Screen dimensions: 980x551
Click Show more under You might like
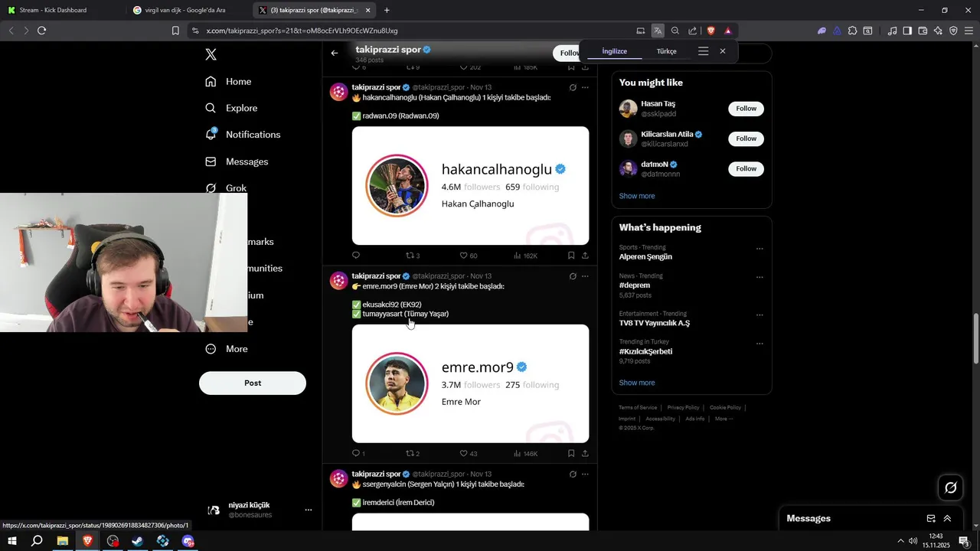tap(637, 196)
